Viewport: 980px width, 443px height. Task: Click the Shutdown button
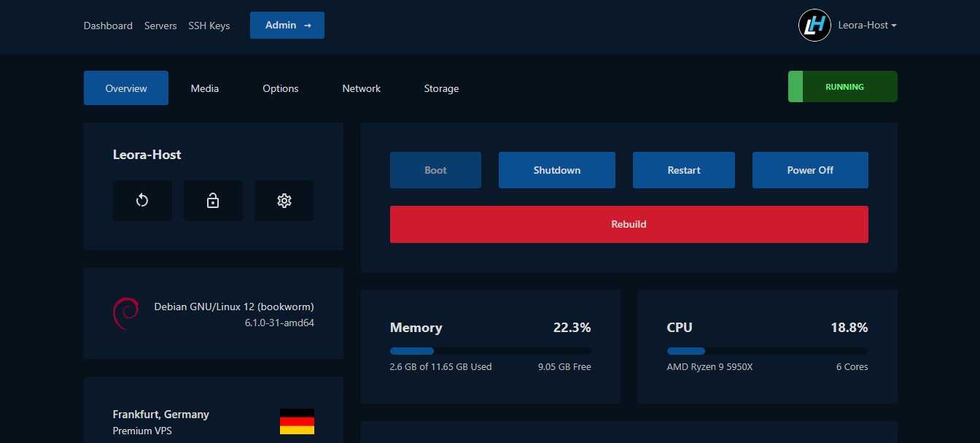tap(557, 170)
